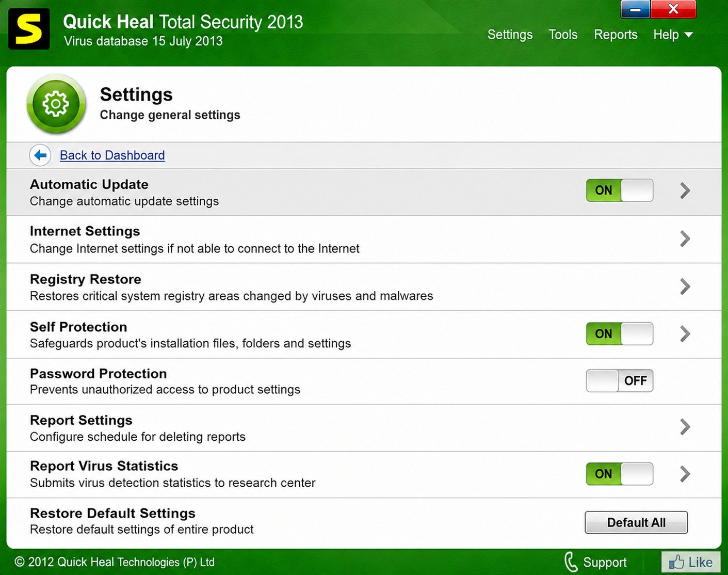Click the thumbs-up Like button
The height and width of the screenshot is (575, 728).
click(x=691, y=562)
